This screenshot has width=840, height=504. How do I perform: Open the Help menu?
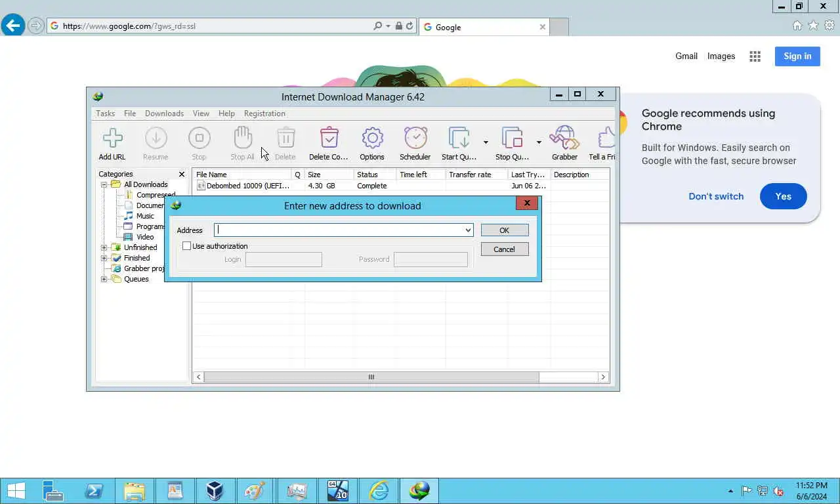tap(226, 114)
